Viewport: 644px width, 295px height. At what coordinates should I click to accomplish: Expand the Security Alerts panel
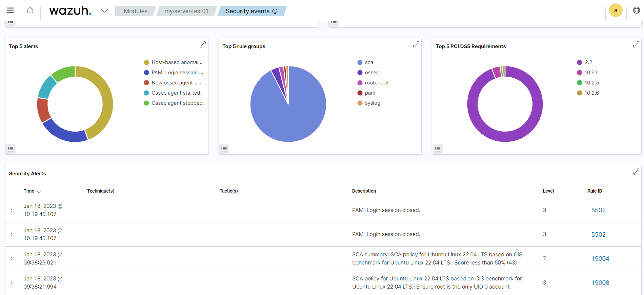tap(636, 172)
